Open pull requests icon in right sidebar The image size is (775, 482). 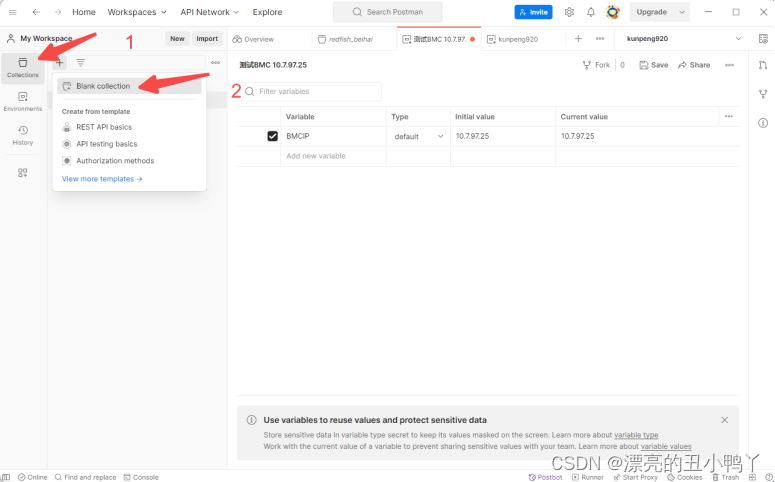(763, 65)
